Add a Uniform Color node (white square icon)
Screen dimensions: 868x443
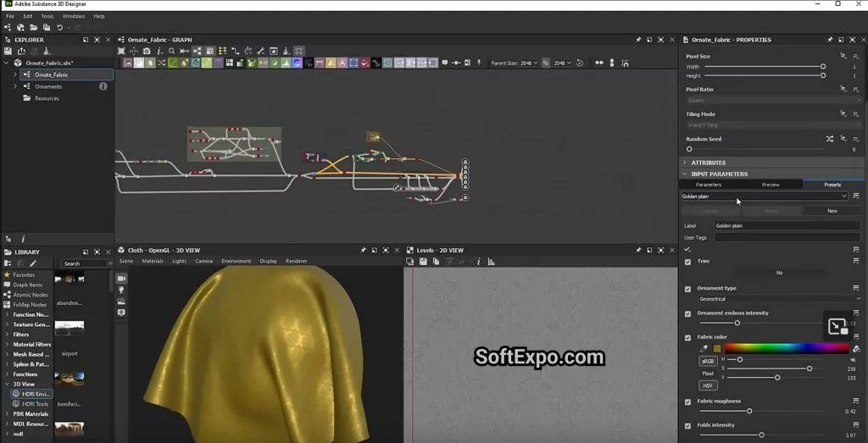click(138, 63)
